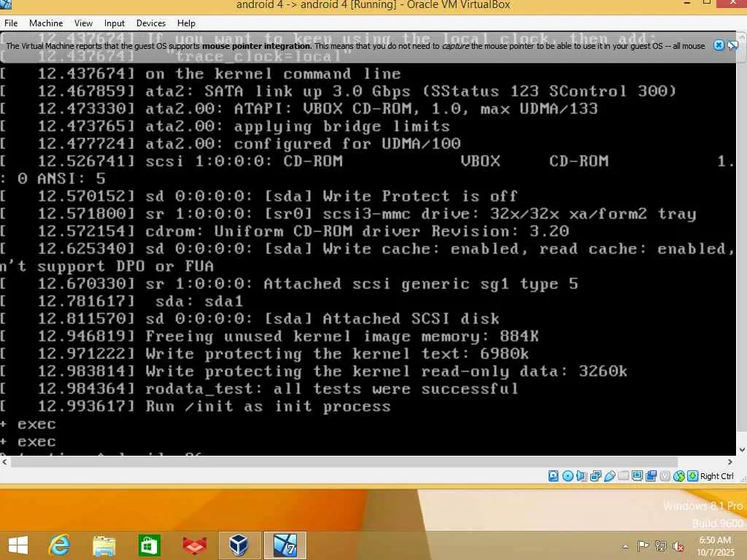
Task: Open the Windows Start button
Action: point(18,545)
